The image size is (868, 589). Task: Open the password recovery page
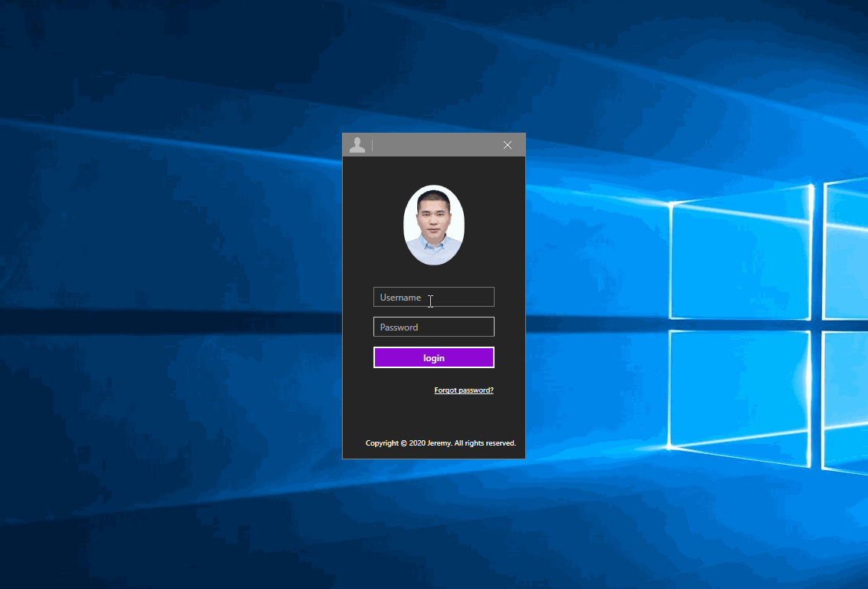tap(463, 390)
